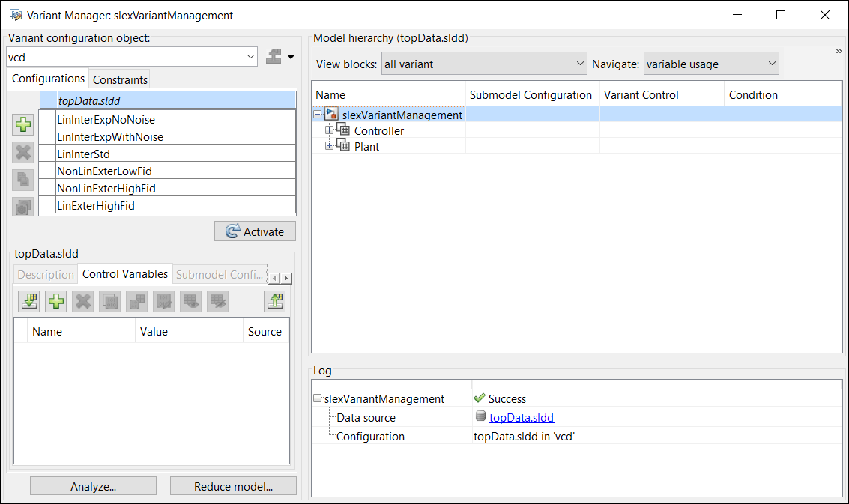Image resolution: width=849 pixels, height=504 pixels.
Task: Select the topData.sldd configuration header row
Action: point(168,100)
